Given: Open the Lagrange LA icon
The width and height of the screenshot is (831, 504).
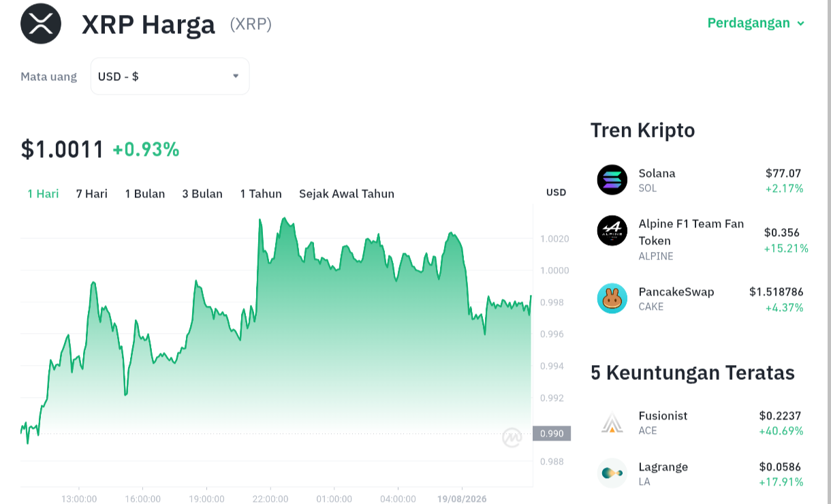Looking at the screenshot, I should [x=612, y=473].
